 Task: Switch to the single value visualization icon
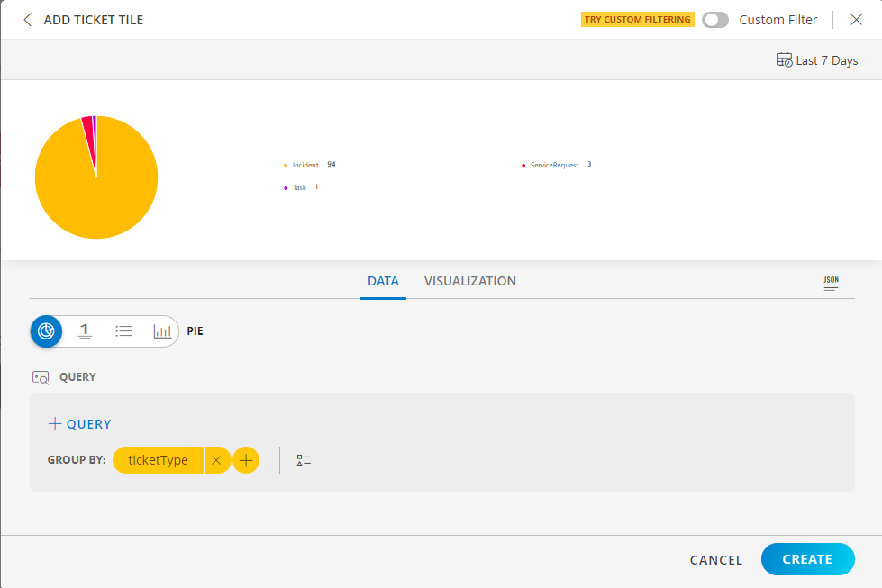[x=85, y=330]
